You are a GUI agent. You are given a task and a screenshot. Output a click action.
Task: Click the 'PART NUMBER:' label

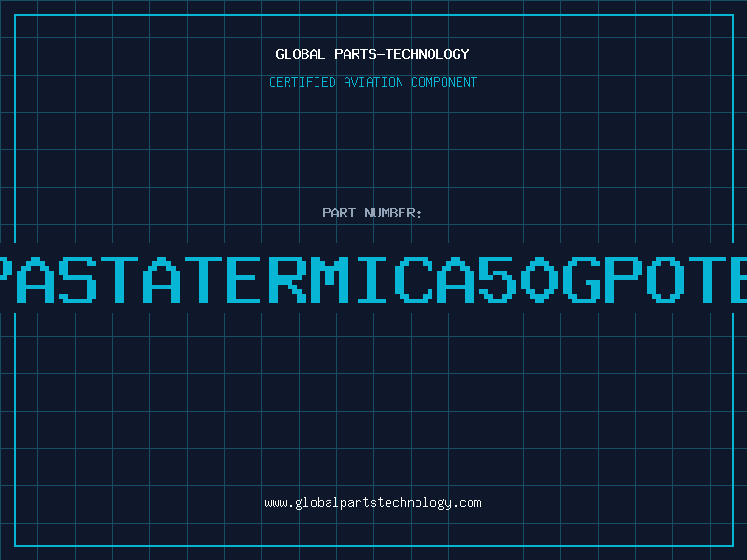pos(373,213)
